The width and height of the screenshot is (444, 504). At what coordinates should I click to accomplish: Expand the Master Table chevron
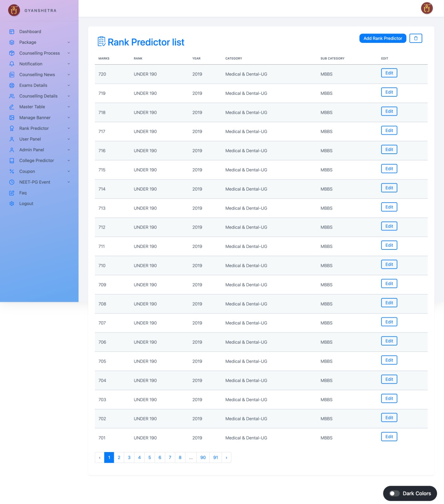[69, 107]
